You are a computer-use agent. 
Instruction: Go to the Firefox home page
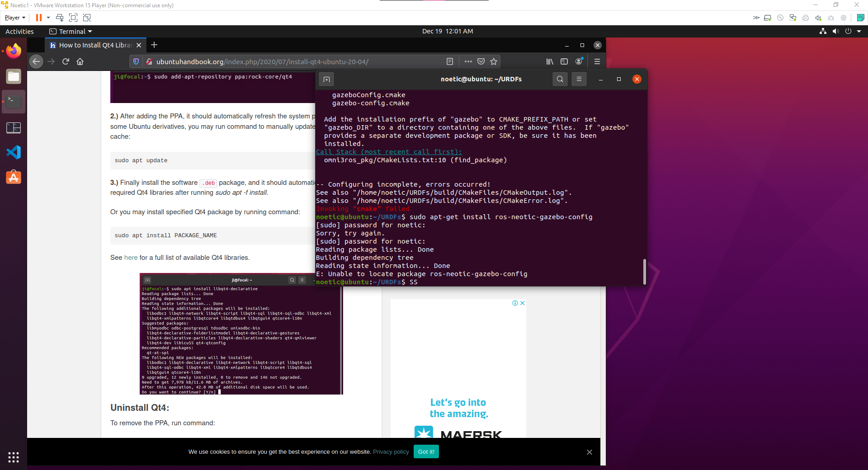pos(80,61)
